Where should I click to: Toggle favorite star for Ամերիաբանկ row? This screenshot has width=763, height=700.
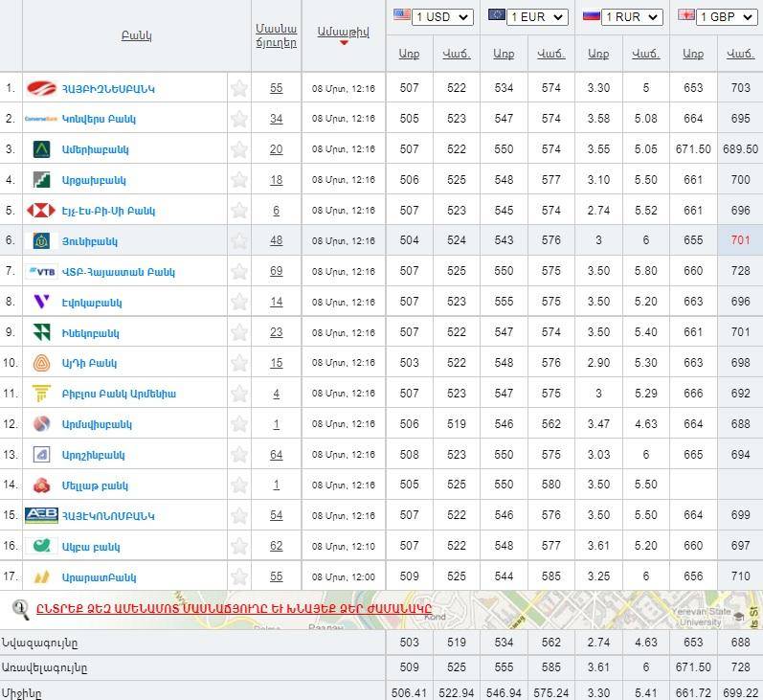(239, 149)
